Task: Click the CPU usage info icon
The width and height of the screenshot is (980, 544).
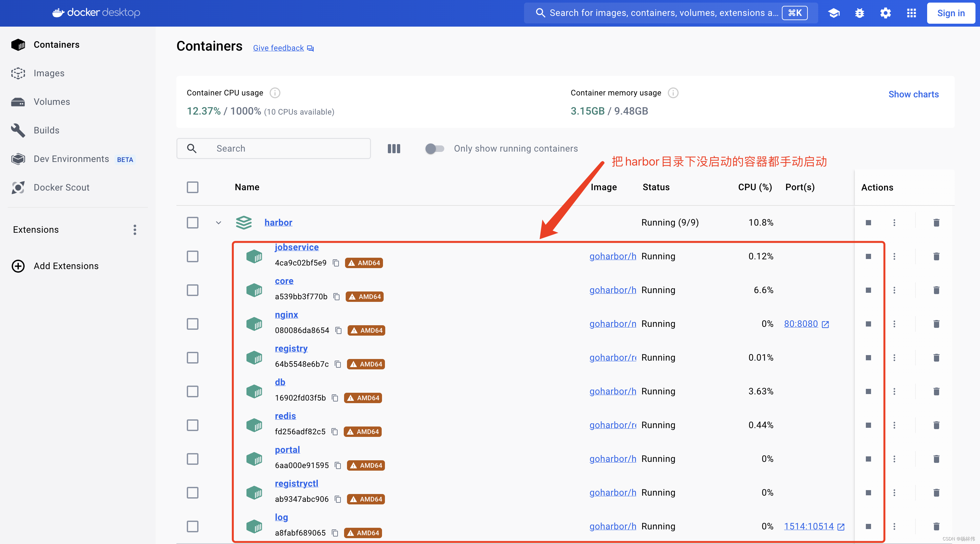Action: pos(275,93)
